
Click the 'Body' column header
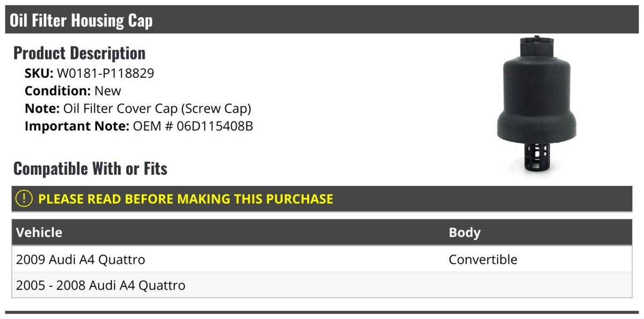pos(464,233)
